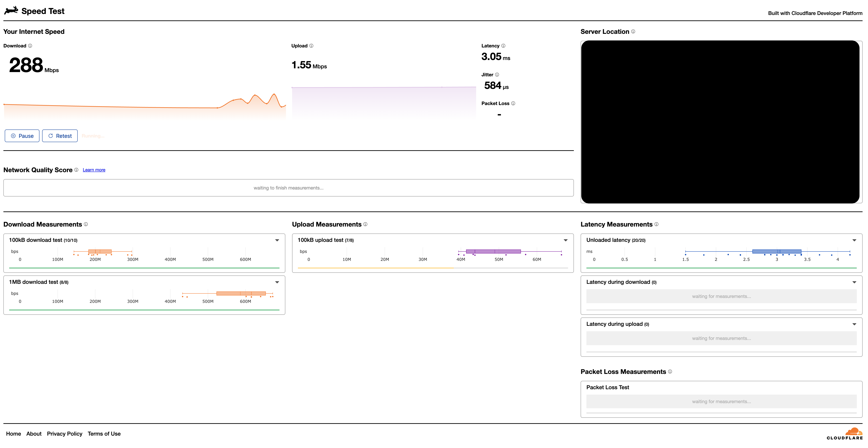Click the Cloudflare logo in the footer
Image resolution: width=868 pixels, height=448 pixels.
(x=844, y=434)
